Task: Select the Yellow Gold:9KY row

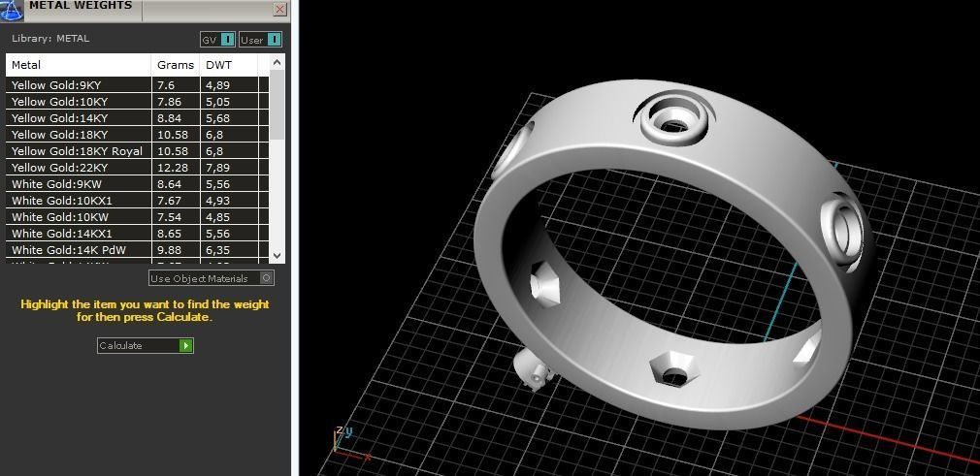Action: pos(138,85)
